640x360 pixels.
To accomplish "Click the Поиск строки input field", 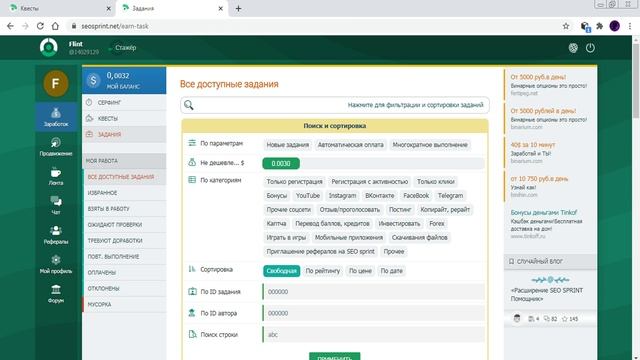I will click(373, 335).
